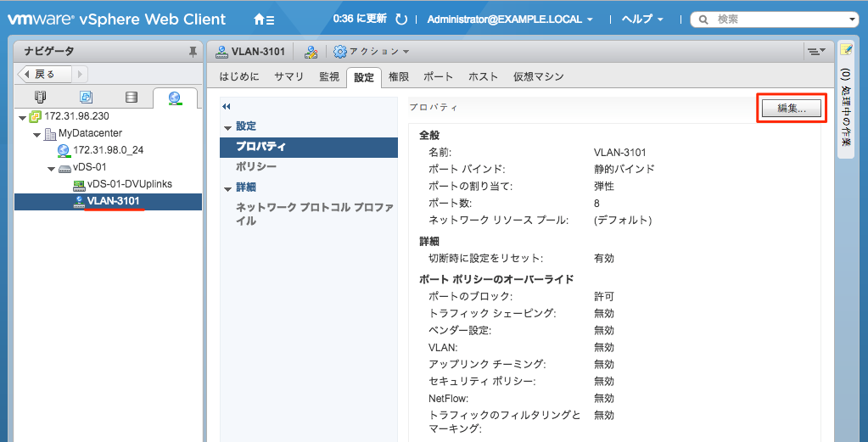The width and height of the screenshot is (868, 442).
Task: Open Storage navigator tab
Action: [x=132, y=98]
